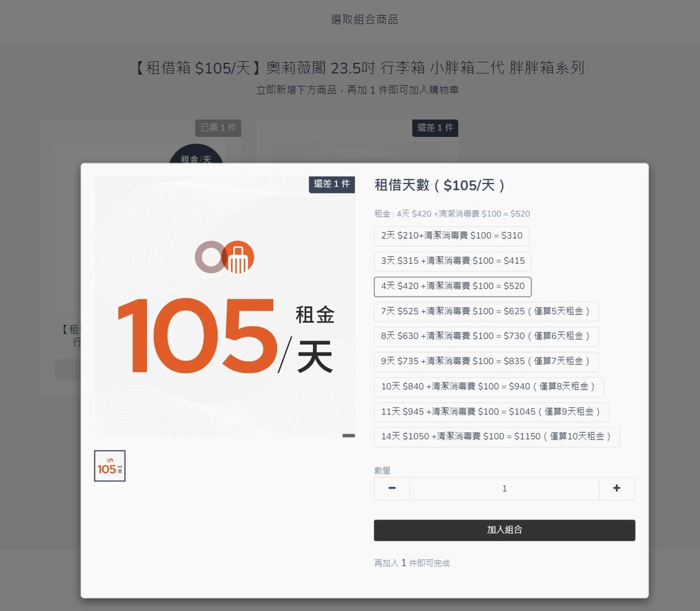Image resolution: width=700 pixels, height=611 pixels.
Task: Select the 2天 $210 rental option
Action: tap(452, 236)
